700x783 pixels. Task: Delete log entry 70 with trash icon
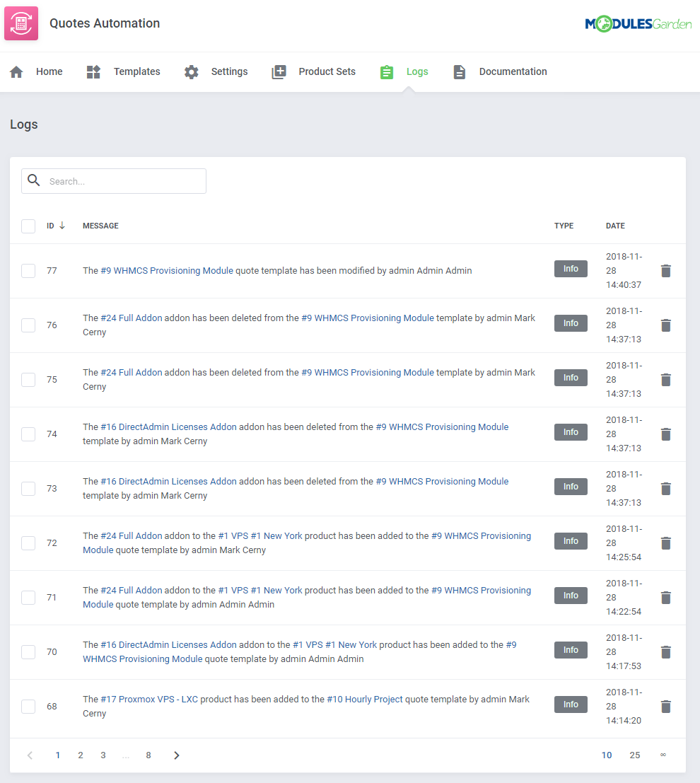[665, 651]
